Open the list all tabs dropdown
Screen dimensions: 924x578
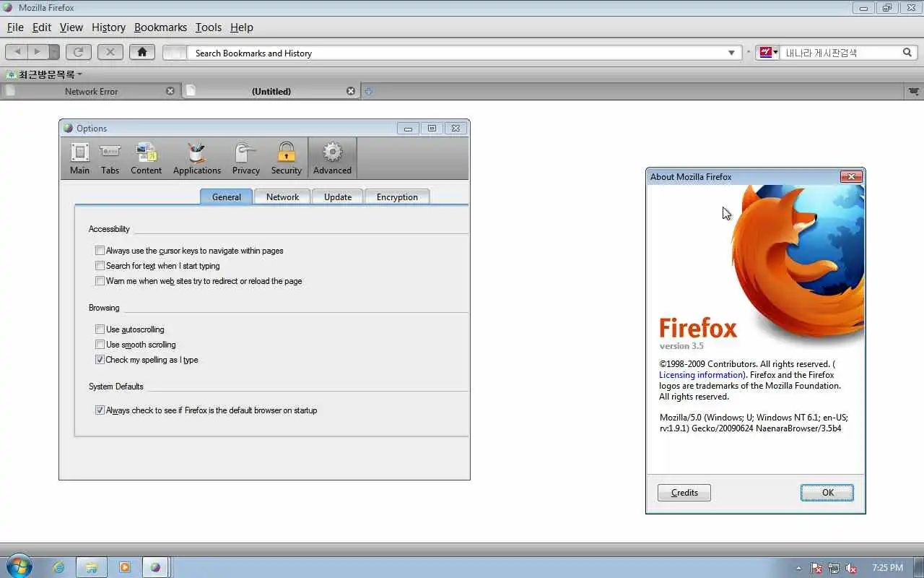coord(913,92)
